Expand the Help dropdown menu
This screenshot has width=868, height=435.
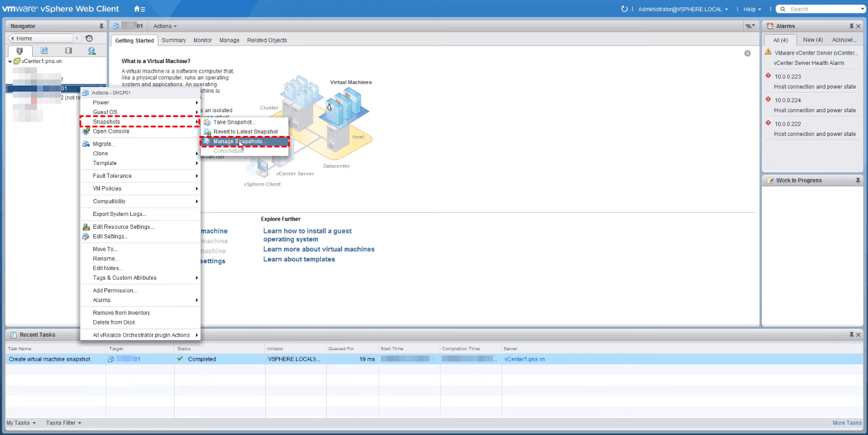[752, 9]
